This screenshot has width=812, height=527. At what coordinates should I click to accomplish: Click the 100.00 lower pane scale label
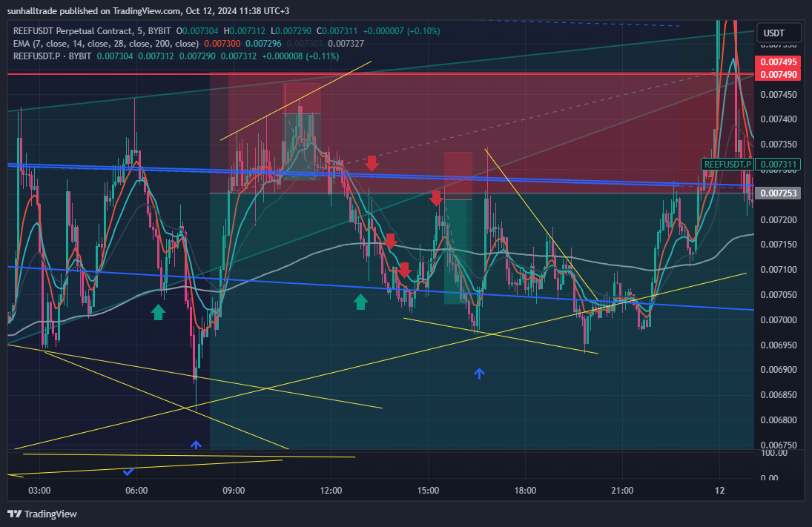coord(773,453)
